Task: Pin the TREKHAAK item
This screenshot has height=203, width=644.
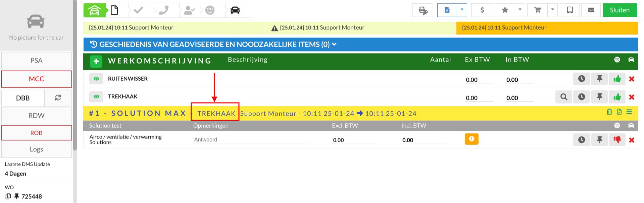Action: point(600,97)
